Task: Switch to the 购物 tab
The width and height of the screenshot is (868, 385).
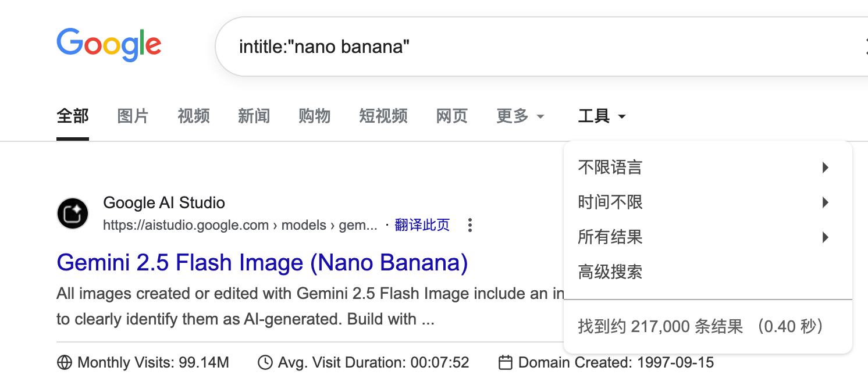Action: point(315,116)
